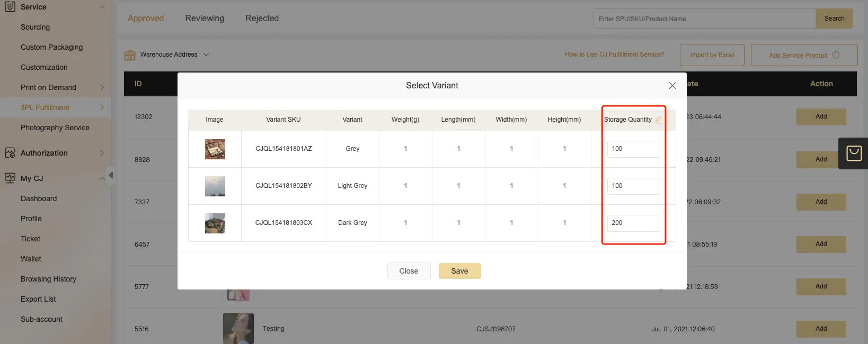This screenshot has width=868, height=344.
Task: Click the info icon on Add Service Product
Action: coord(836,55)
